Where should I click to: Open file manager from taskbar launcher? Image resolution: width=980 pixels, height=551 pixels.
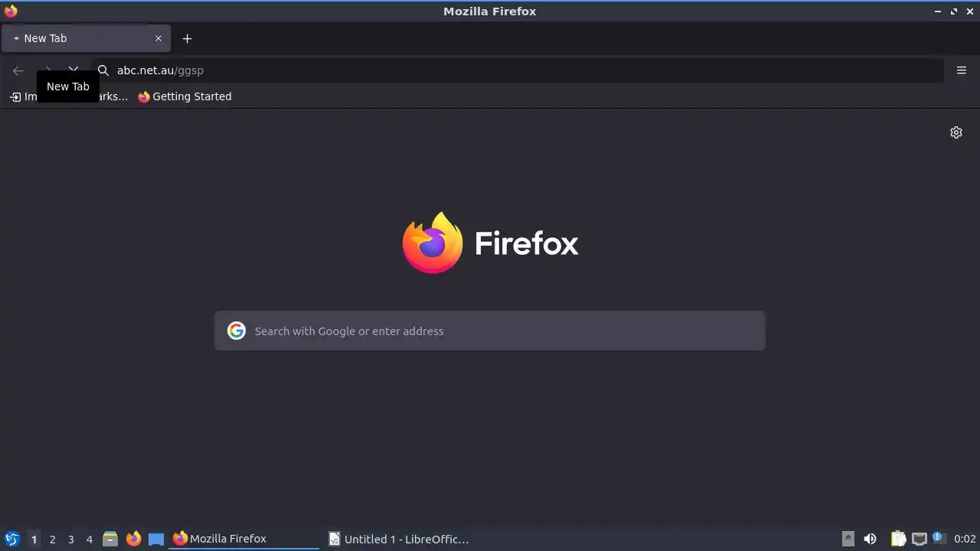(x=110, y=539)
